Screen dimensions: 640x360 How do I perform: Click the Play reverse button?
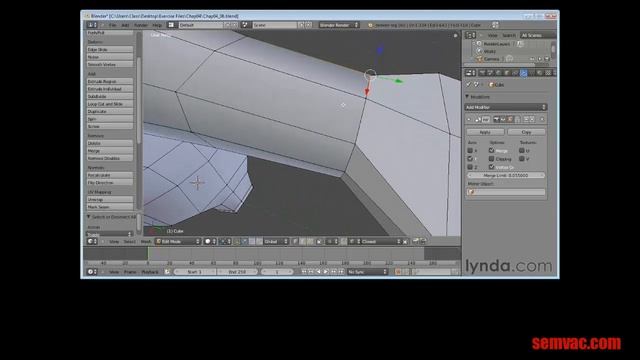point(318,272)
